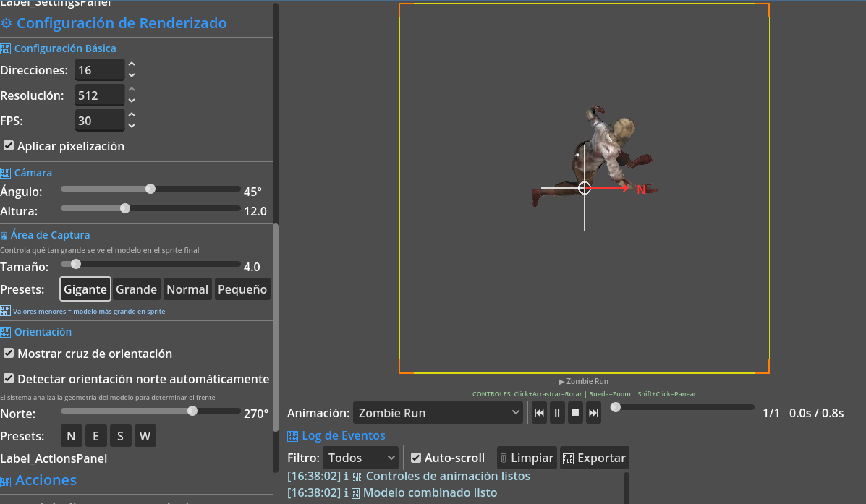The image size is (866, 504).
Task: Click the log entry Controles de animación listos
Action: point(409,477)
